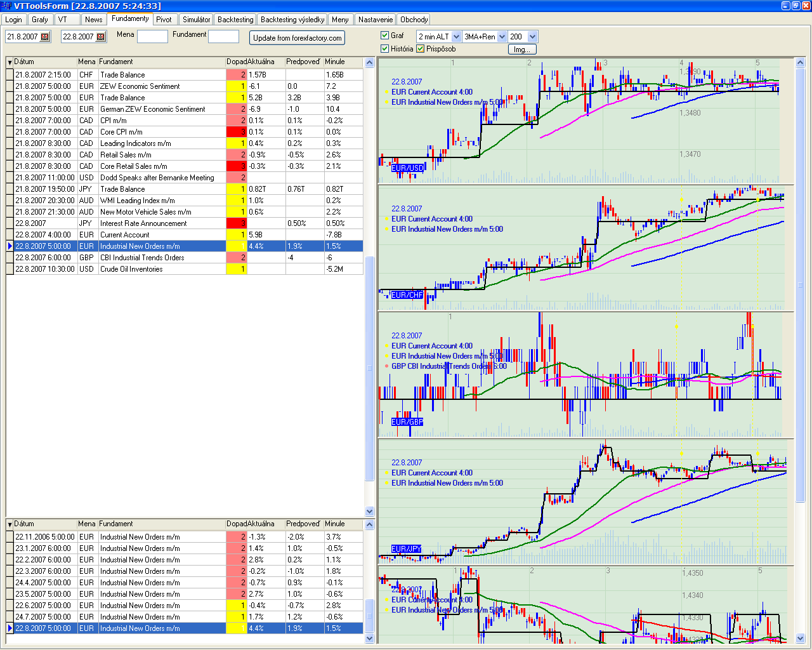Click yellow impact cell for Crude Oil Inventories
The width and height of the screenshot is (812, 650).
click(236, 269)
